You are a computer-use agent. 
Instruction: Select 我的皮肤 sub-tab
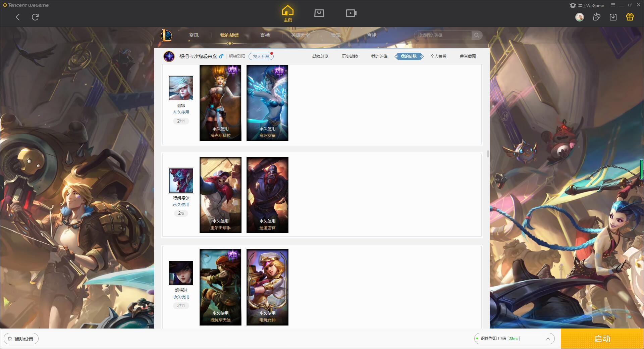click(x=409, y=56)
